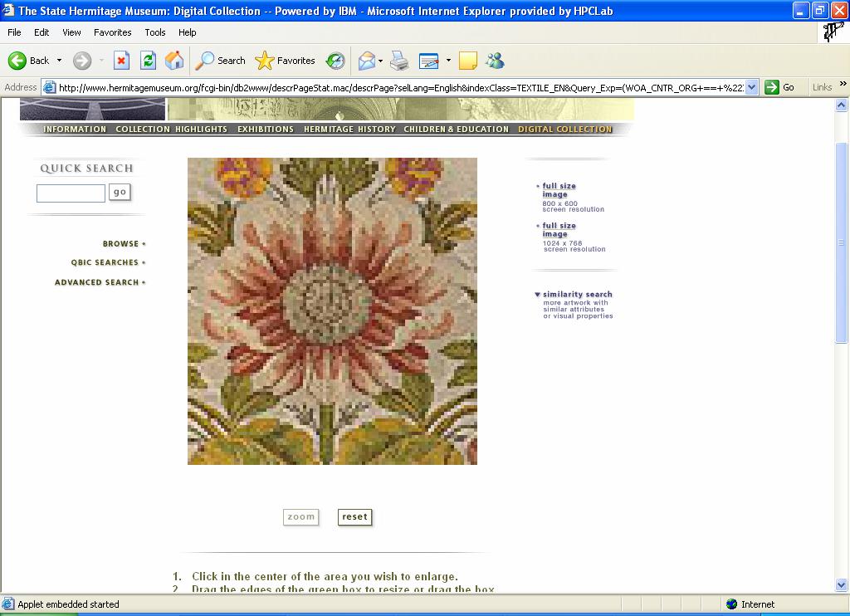The image size is (850, 616).
Task: Open the Favorites menu
Action: (112, 32)
